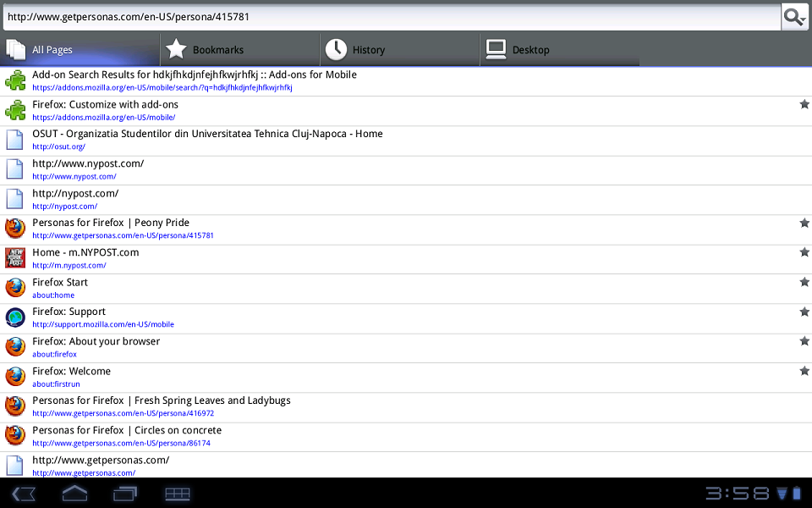Click page icon beside http://www.nypost.com/
The image size is (812, 508).
point(15,169)
